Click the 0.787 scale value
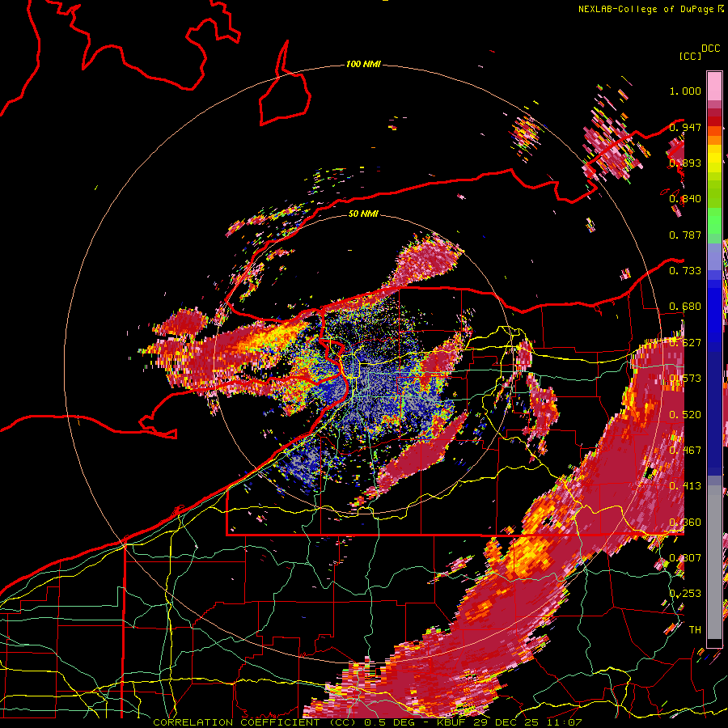This screenshot has width=728, height=728. pos(685,235)
